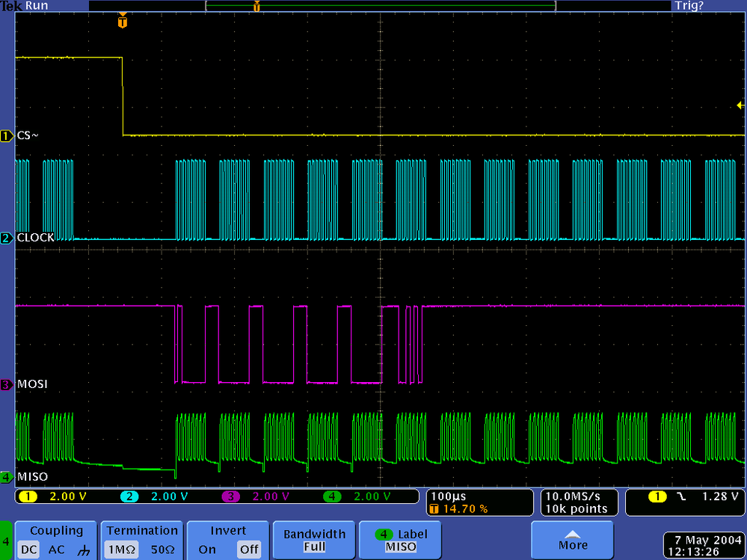Click the 10k points record length
Image resolution: width=747 pixels, height=560 pixels.
pos(577,509)
